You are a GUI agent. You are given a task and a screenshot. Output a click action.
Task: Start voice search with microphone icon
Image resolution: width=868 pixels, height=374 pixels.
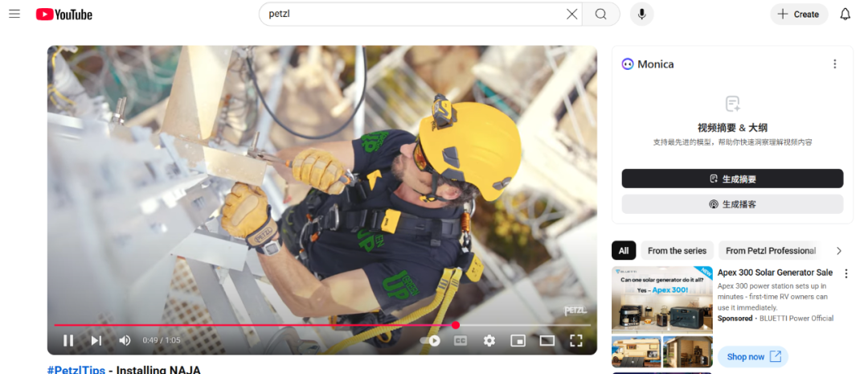coord(641,14)
